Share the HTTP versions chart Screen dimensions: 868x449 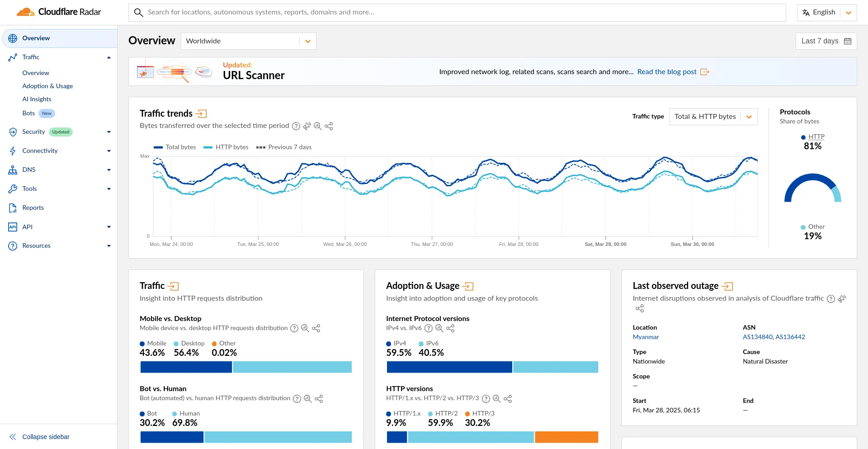(x=508, y=399)
